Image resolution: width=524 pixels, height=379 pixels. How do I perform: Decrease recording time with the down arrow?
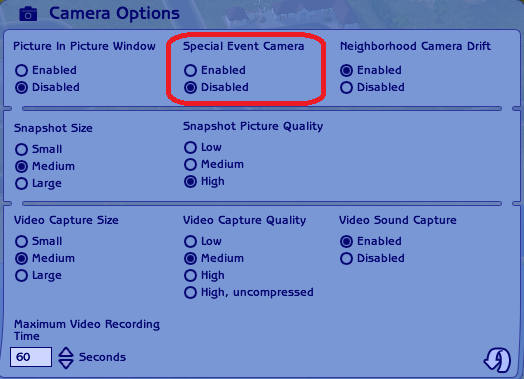click(x=66, y=364)
